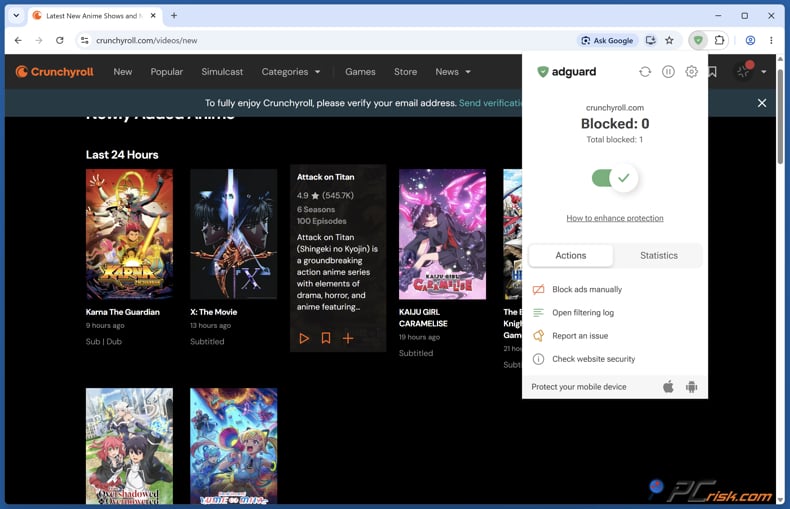Go back with the back arrow
The height and width of the screenshot is (509, 790).
click(18, 40)
